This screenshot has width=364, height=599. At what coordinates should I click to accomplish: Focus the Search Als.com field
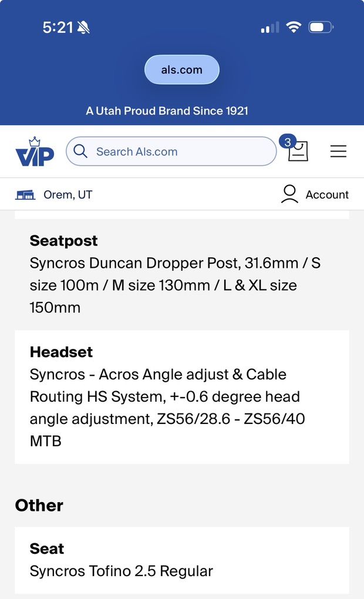(176, 152)
